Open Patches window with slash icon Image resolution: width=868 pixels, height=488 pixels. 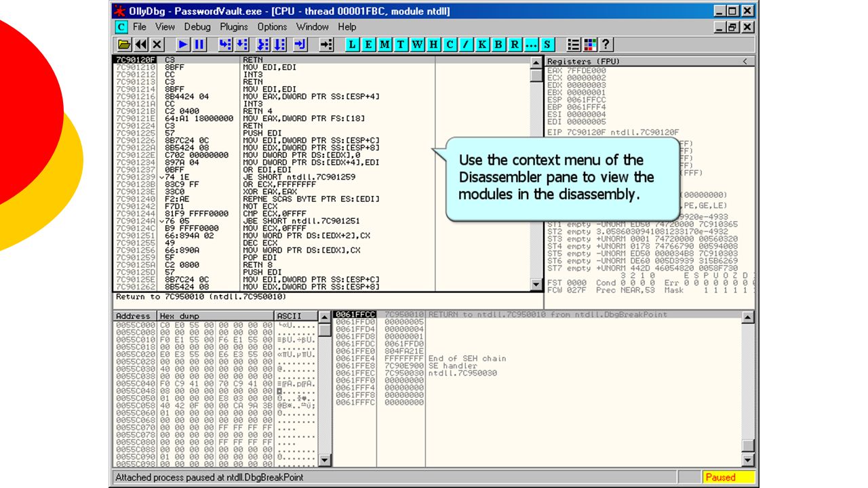tap(467, 45)
